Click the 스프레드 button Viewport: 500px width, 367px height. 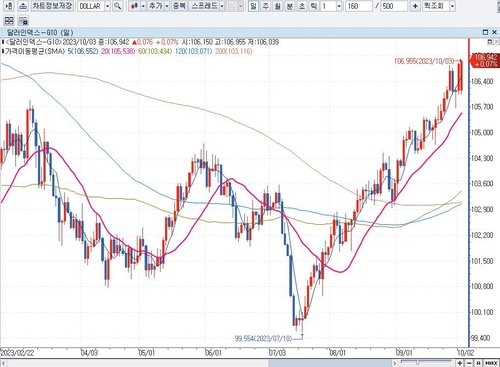(x=204, y=6)
